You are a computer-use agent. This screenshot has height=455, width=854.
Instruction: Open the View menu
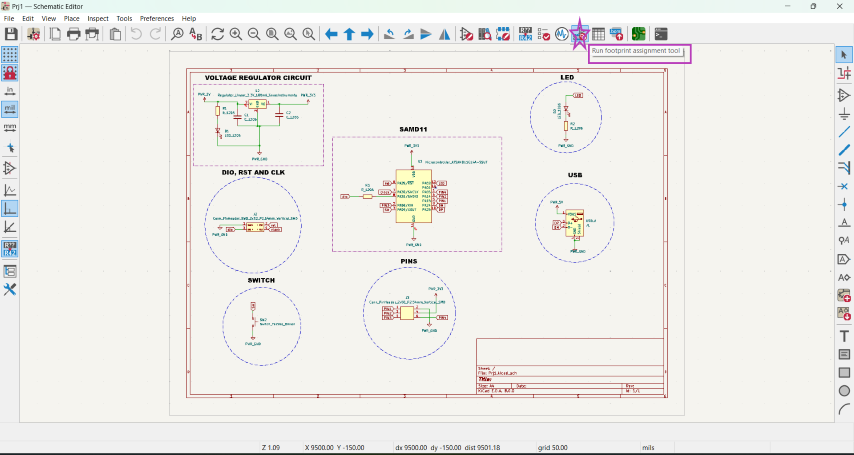coord(48,18)
